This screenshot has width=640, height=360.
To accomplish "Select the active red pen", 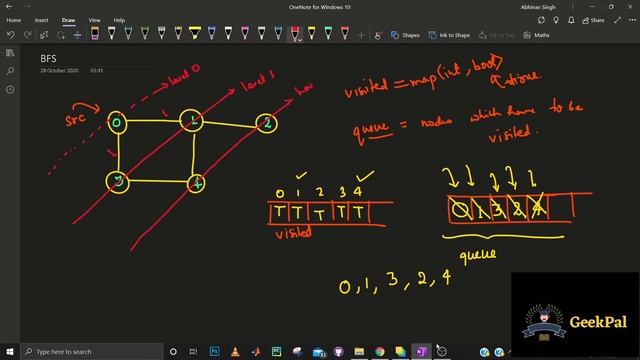I will point(294,33).
